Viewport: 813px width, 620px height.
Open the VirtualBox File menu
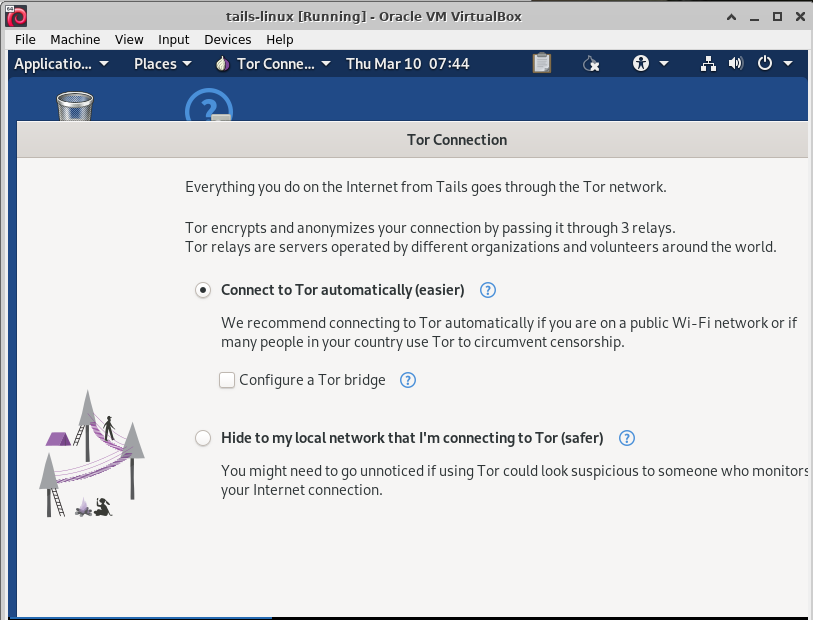point(25,40)
